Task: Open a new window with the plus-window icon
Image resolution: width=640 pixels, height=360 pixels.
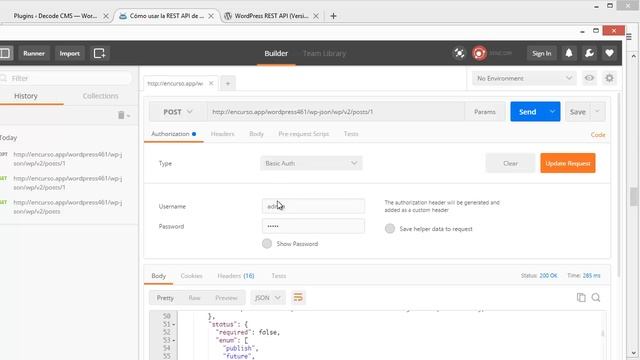Action: point(100,53)
